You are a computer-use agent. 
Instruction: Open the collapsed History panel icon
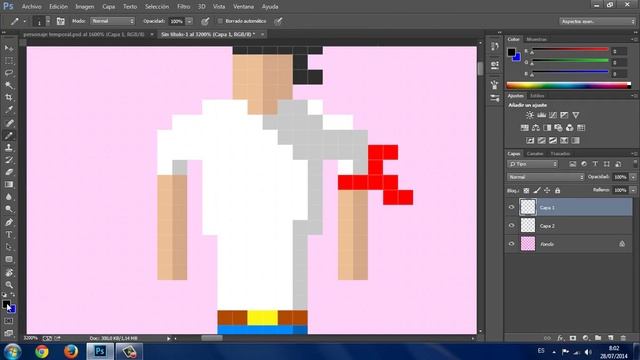pyautogui.click(x=495, y=47)
